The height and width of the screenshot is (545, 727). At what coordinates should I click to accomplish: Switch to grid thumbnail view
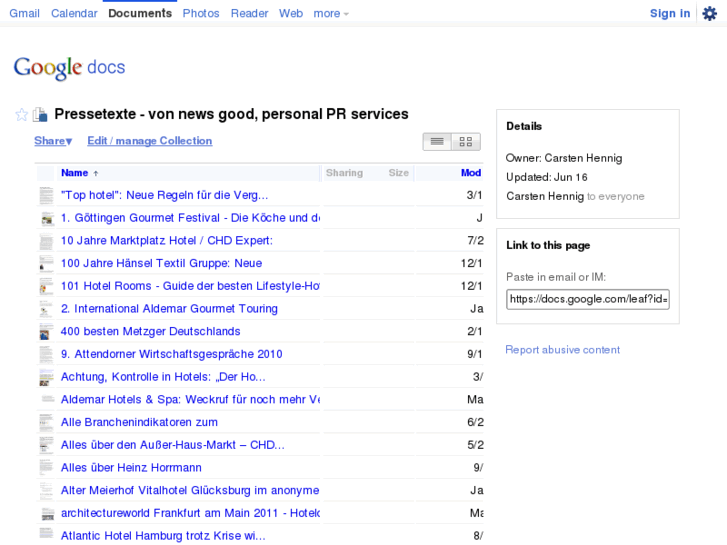click(466, 141)
